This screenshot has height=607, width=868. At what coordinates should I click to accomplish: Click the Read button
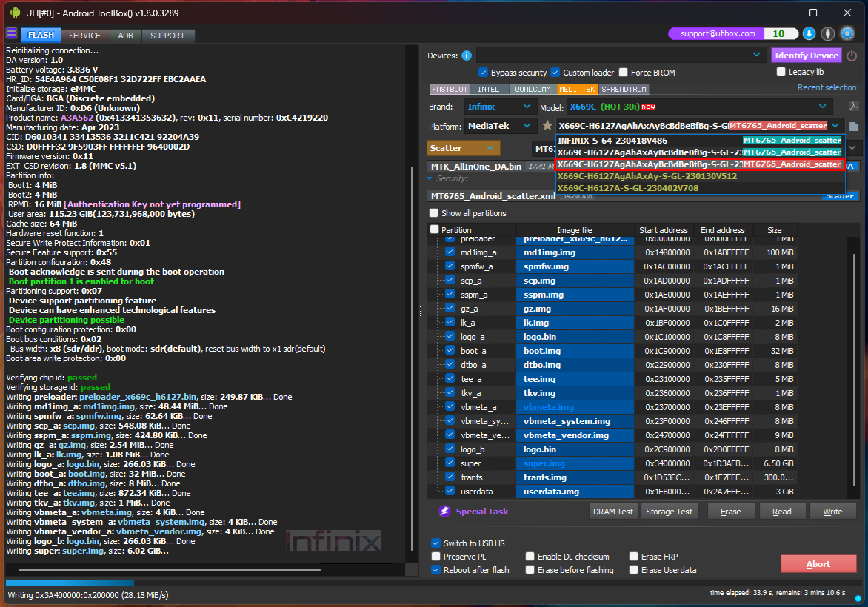click(781, 512)
